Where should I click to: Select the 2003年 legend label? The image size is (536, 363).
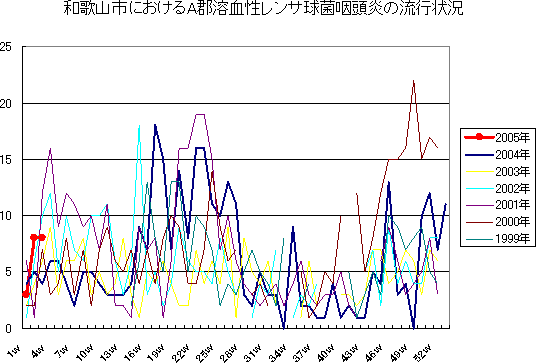(x=512, y=171)
